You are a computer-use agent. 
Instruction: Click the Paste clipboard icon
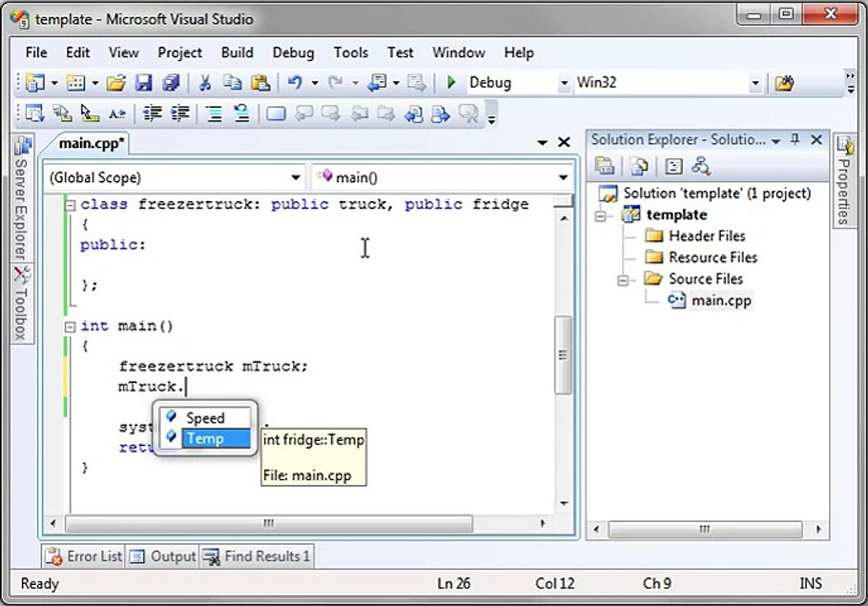(260, 83)
